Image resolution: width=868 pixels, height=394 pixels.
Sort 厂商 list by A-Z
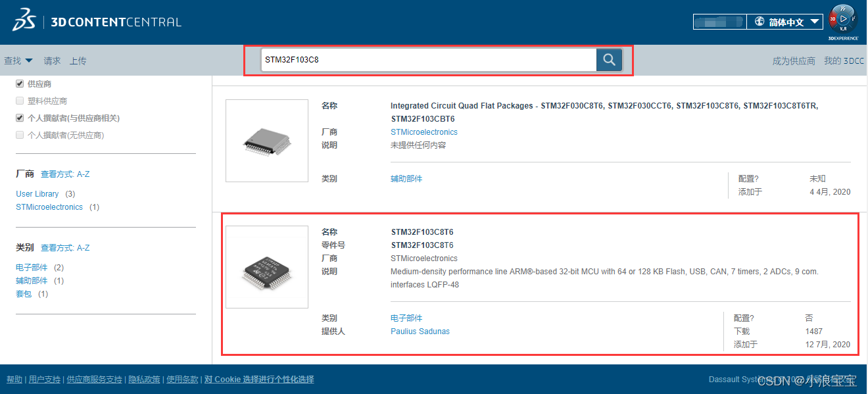click(65, 174)
